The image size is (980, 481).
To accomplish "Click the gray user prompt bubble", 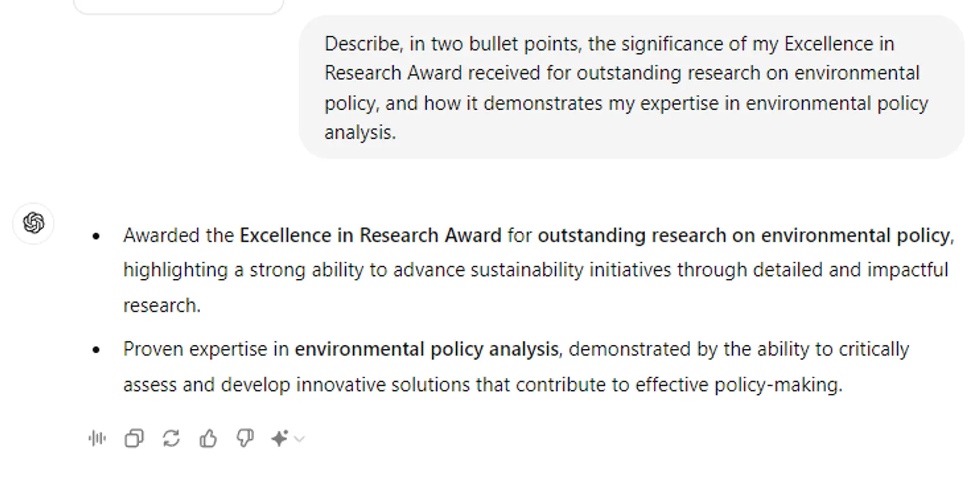I will coord(631,87).
